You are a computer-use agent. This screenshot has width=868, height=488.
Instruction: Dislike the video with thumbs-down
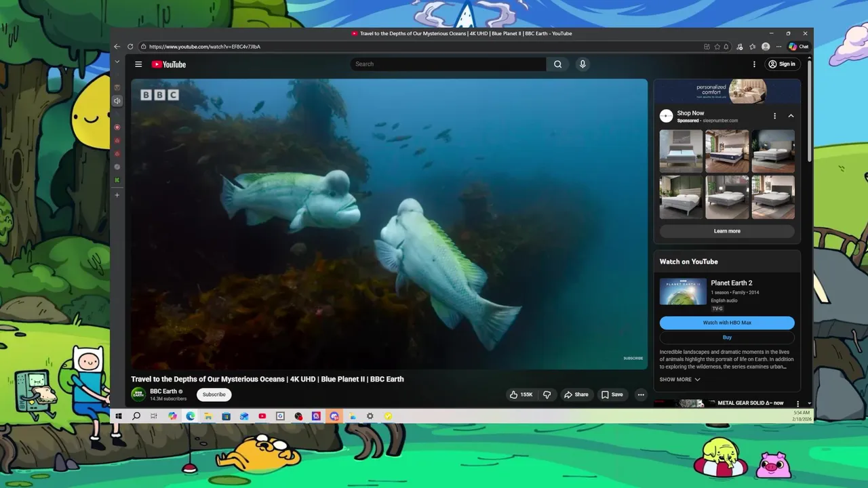point(547,394)
